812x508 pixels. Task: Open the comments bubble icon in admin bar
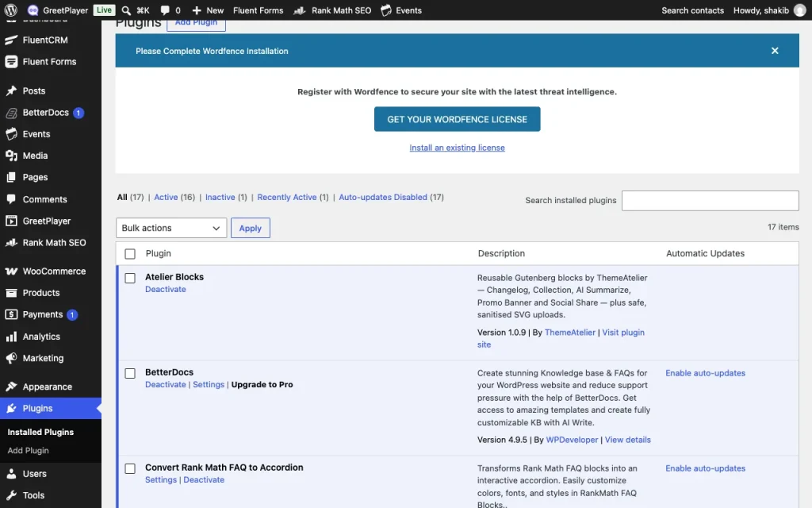click(x=165, y=10)
